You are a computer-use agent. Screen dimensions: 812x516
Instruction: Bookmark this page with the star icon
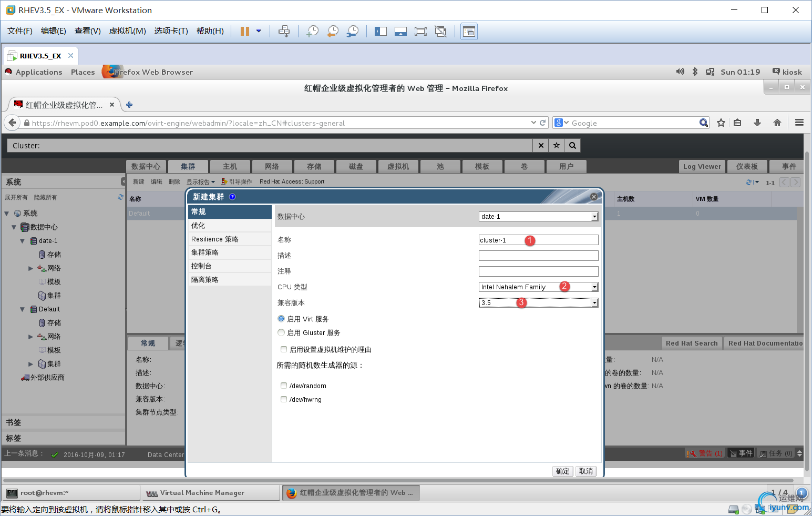pyautogui.click(x=721, y=123)
